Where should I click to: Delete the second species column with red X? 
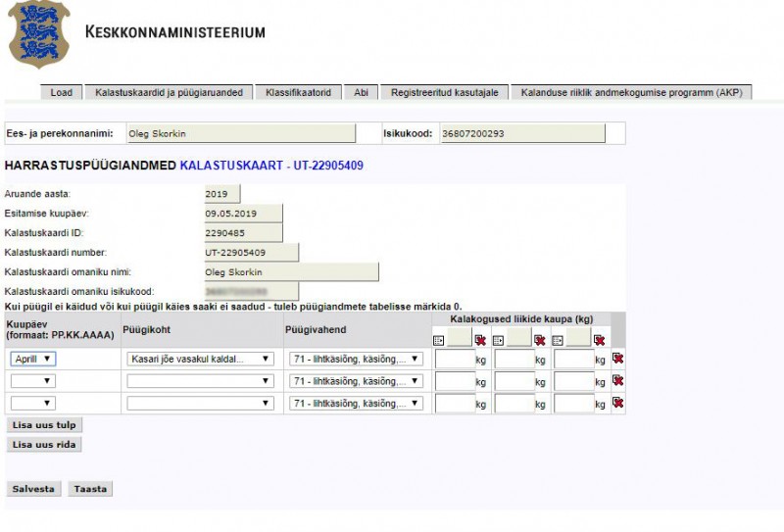[540, 340]
